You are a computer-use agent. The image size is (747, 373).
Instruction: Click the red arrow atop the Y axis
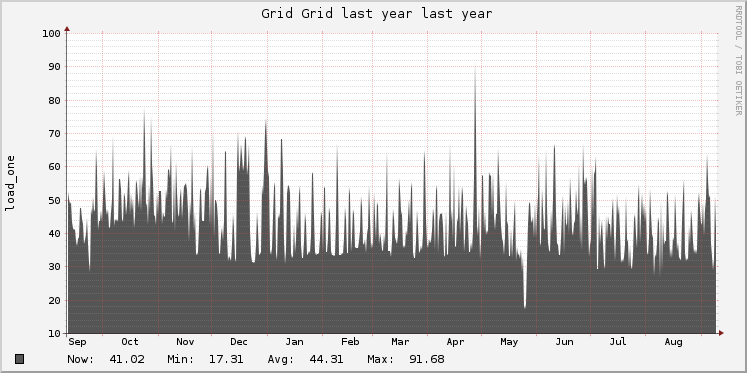(x=67, y=29)
